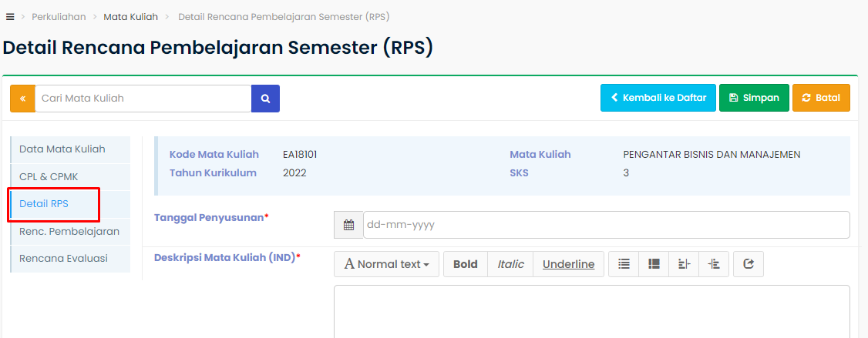The width and height of the screenshot is (868, 338).
Task: Click the hamburger menu icon in breadcrumb
Action: click(10, 16)
